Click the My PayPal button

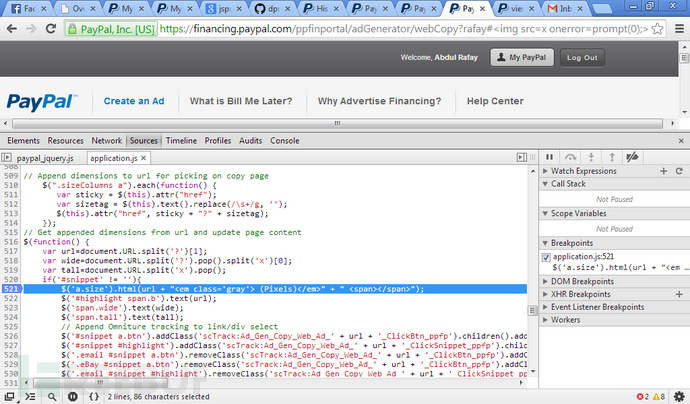(x=522, y=58)
